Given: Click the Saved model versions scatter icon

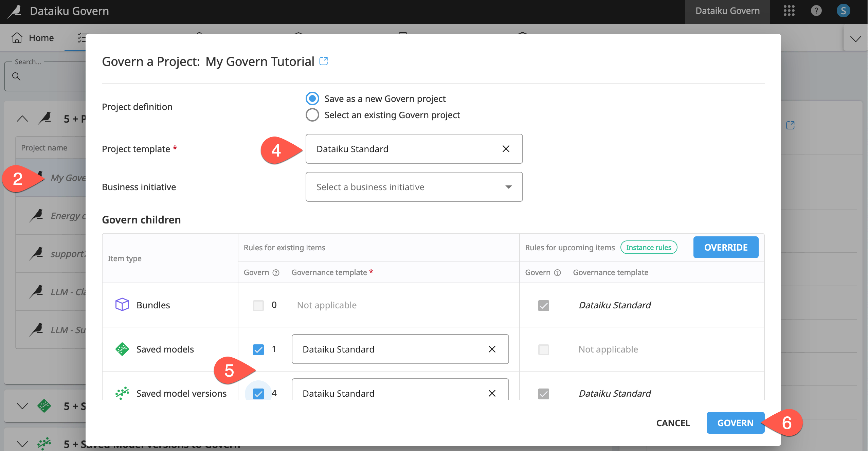Looking at the screenshot, I should click(122, 393).
